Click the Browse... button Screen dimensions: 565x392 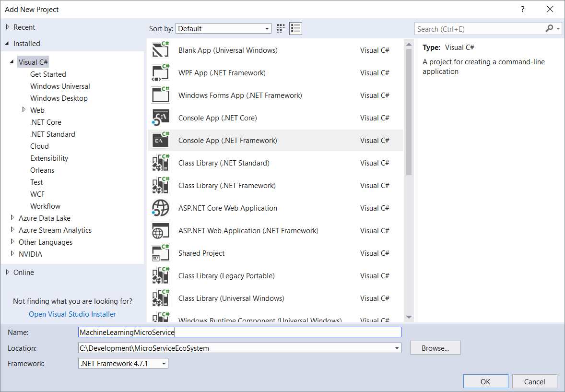(436, 348)
